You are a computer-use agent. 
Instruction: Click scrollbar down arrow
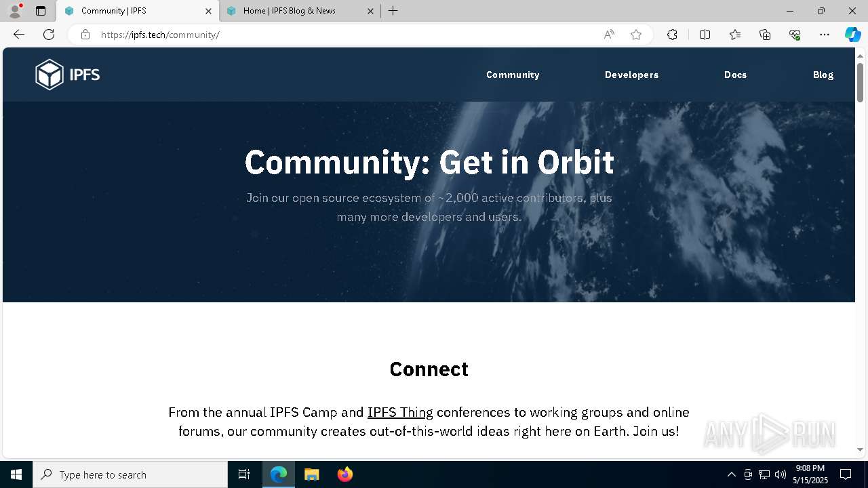tap(860, 449)
